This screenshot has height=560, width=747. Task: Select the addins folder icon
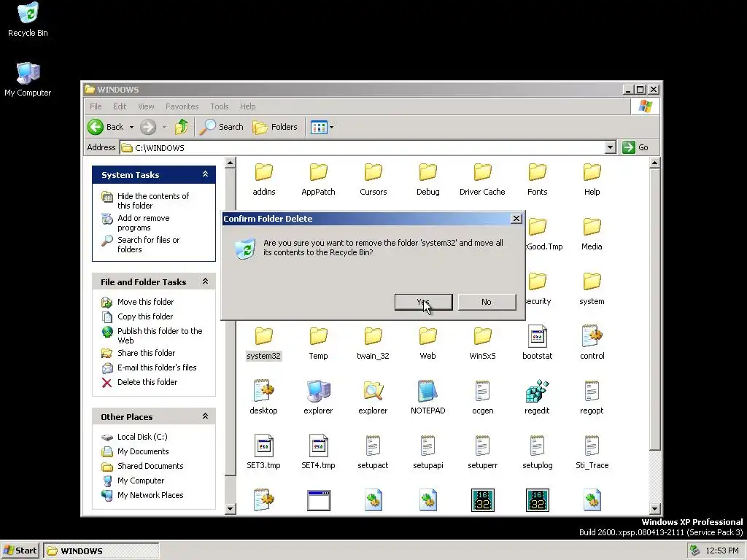click(264, 172)
